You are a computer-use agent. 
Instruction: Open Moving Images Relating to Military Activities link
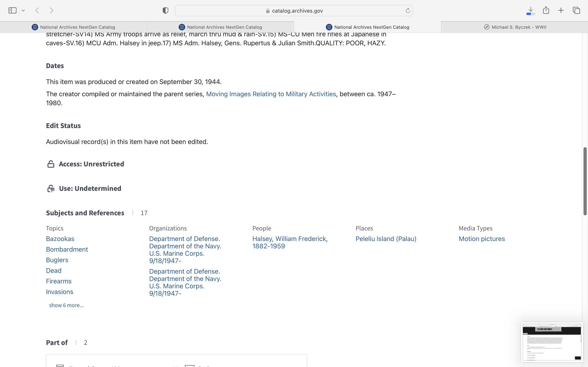point(271,94)
